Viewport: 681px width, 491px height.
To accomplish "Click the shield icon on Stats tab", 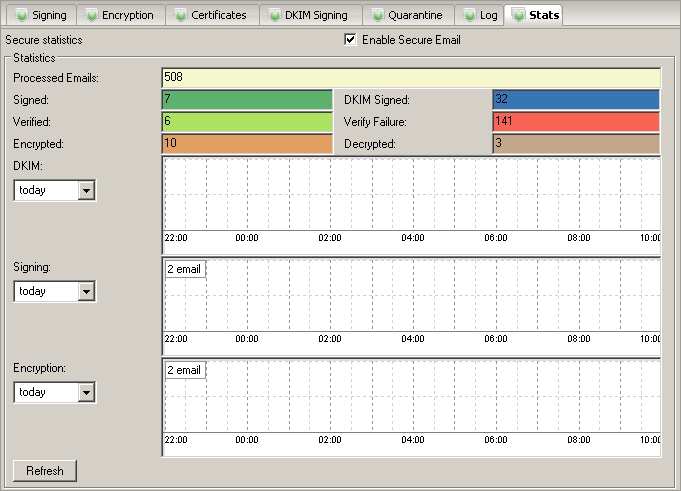I will pyautogui.click(x=518, y=15).
